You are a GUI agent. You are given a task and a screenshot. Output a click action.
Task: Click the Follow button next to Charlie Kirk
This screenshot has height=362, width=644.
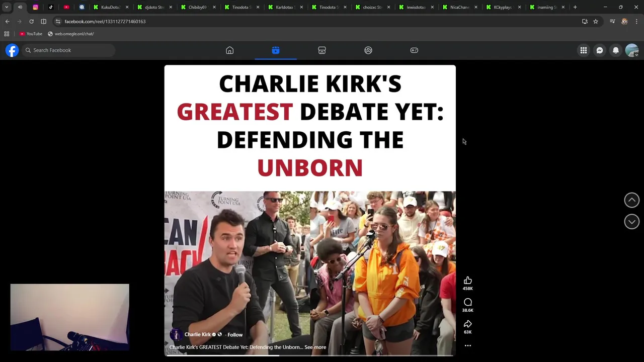[x=235, y=335]
